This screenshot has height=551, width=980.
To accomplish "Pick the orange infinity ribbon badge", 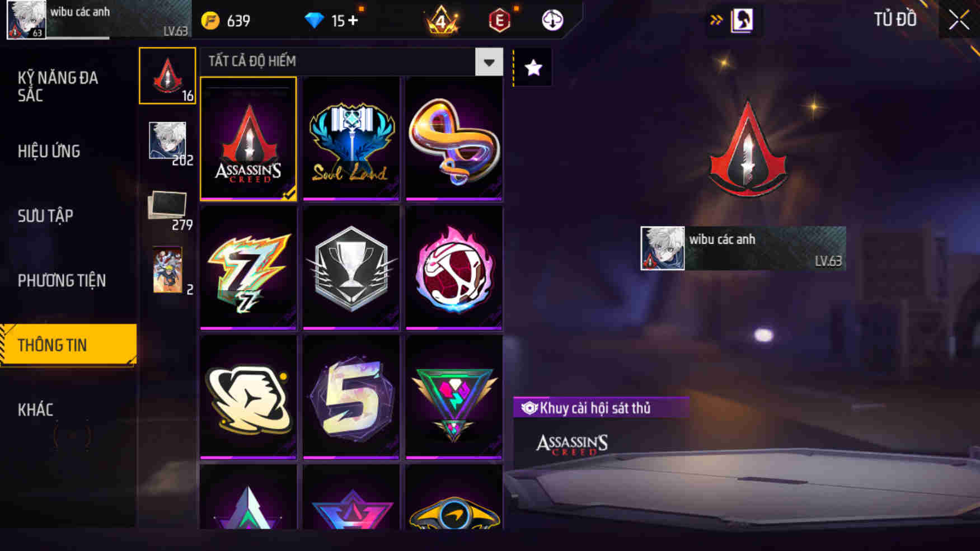I will click(x=454, y=139).
